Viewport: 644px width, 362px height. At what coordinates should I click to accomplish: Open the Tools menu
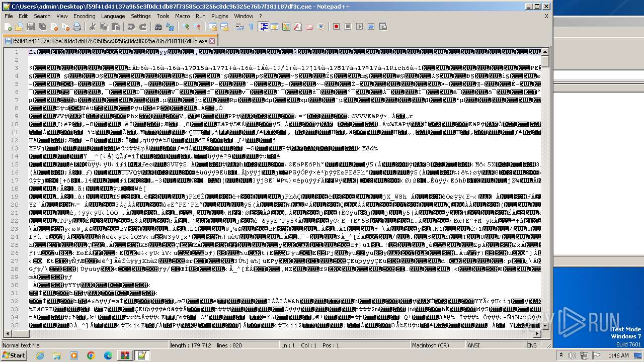pyautogui.click(x=163, y=16)
